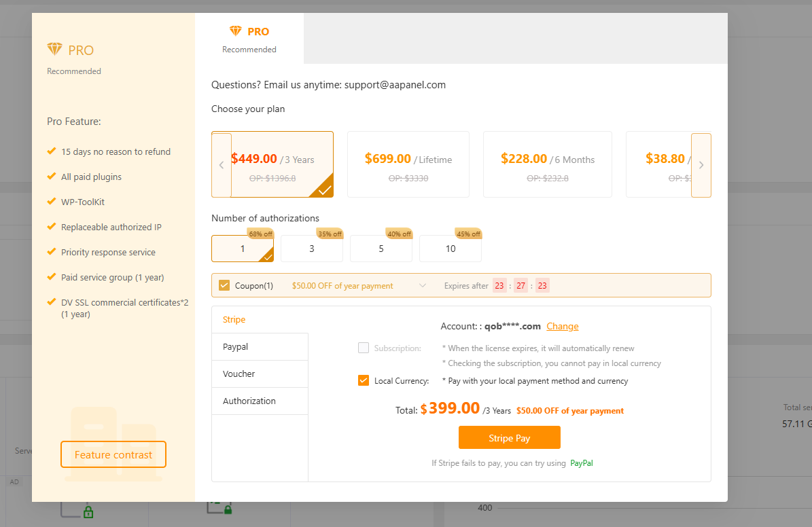This screenshot has width=812, height=527.
Task: Click the '45% off' badge
Action: point(469,234)
